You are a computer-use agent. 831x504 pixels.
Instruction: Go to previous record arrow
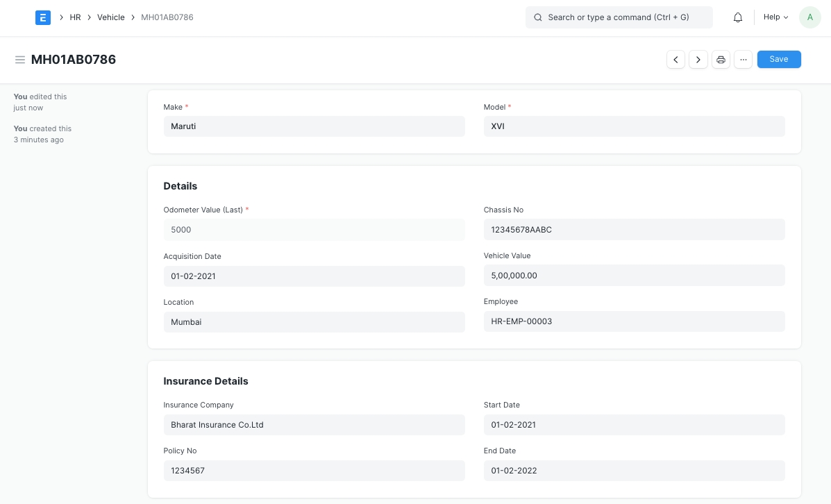(x=675, y=60)
